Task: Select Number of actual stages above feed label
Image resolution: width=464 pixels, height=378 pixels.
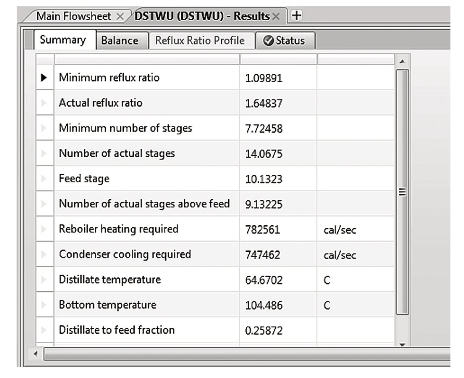Action: 144,204
